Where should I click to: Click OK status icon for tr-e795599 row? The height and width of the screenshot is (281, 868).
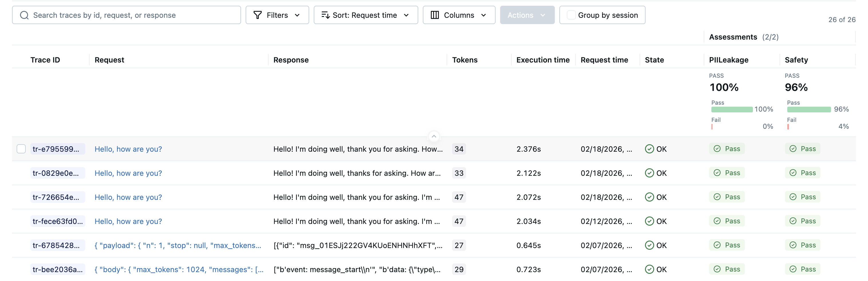click(x=649, y=149)
